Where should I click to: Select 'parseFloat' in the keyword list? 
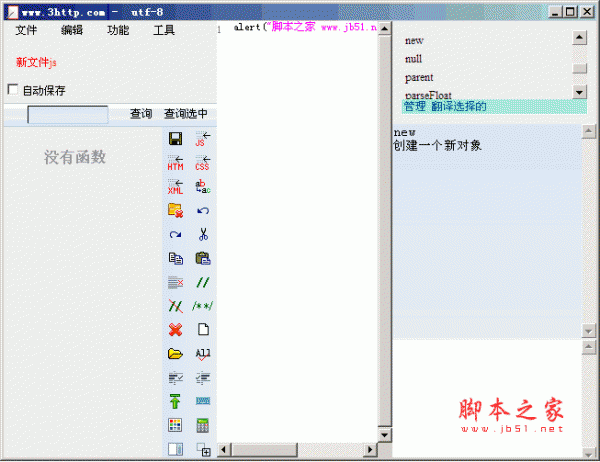tap(428, 95)
